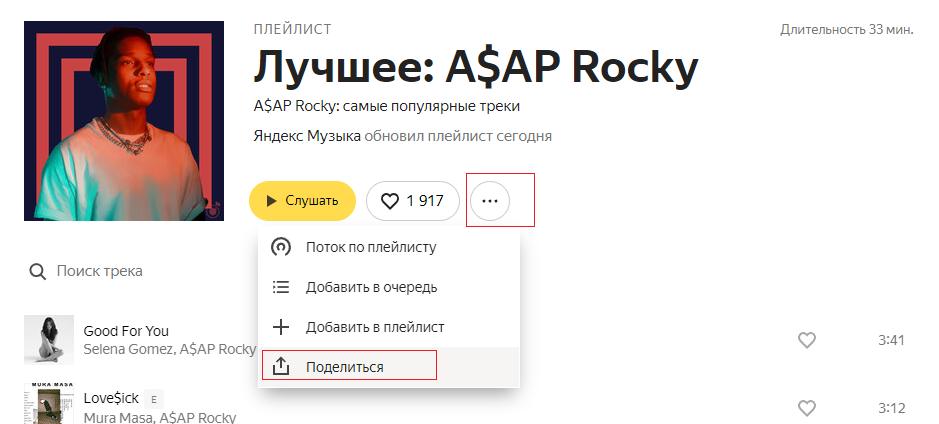Click the share arrow icon beside Поделиться
The height and width of the screenshot is (424, 939).
pos(281,367)
